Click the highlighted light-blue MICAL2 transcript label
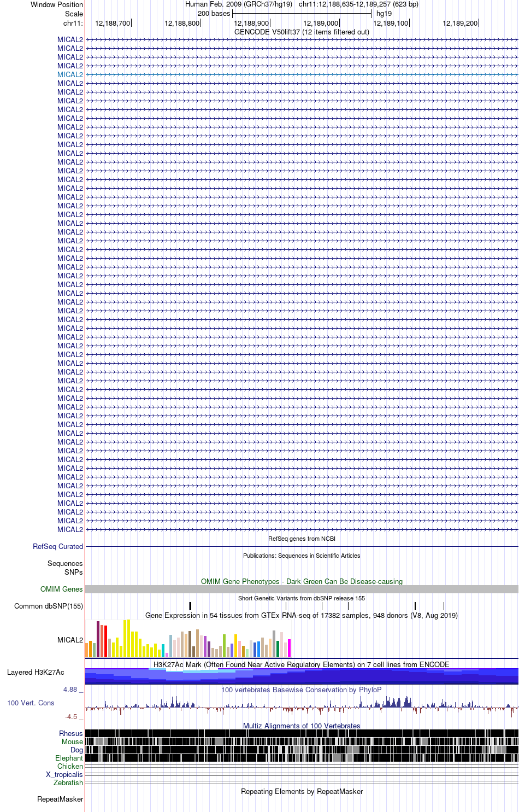 point(70,74)
